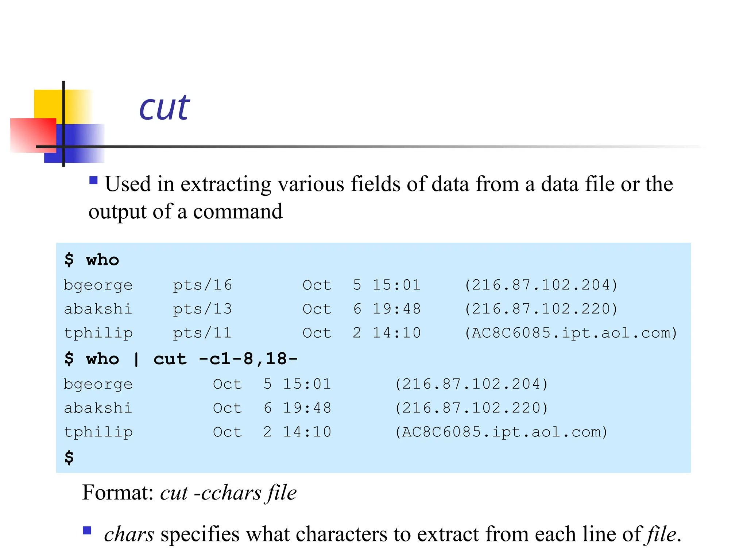Click 'pts/13' terminal entry

pyautogui.click(x=202, y=309)
